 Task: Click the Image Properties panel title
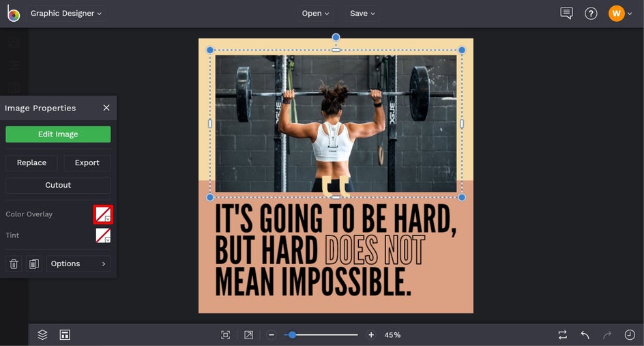tap(40, 108)
